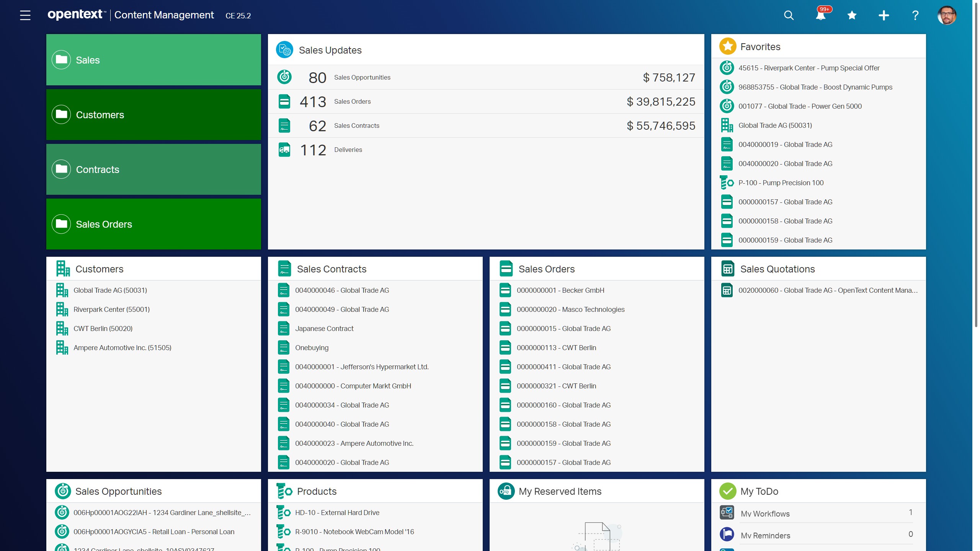Open favorite Global Trade AG (50031)
The width and height of the screenshot is (980, 551).
tap(818, 125)
